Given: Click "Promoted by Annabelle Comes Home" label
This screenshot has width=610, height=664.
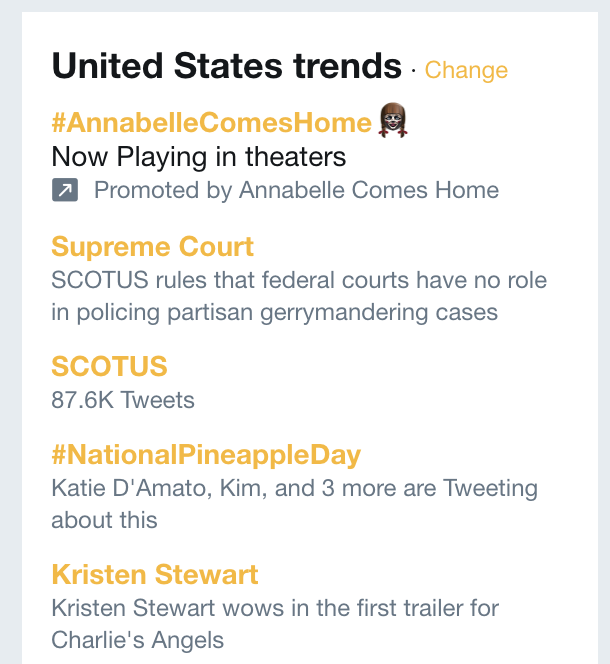Looking at the screenshot, I should [x=296, y=190].
